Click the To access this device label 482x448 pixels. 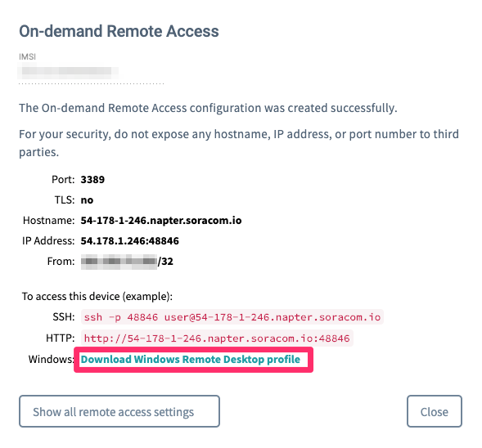97,296
